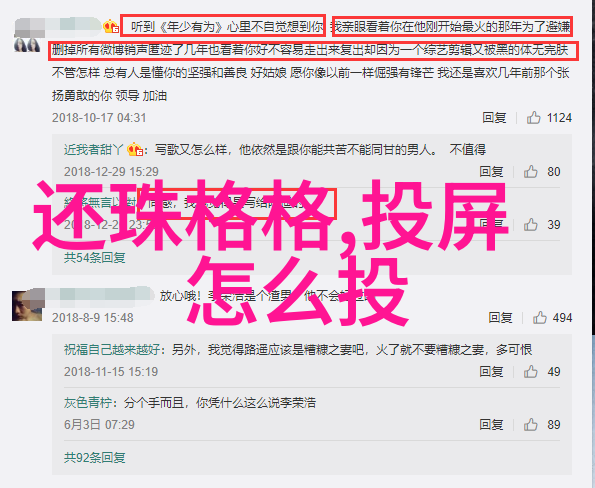Viewport: 595px width, 488px height.
Task: Open the second commenter's avatar photo
Action: [27, 305]
